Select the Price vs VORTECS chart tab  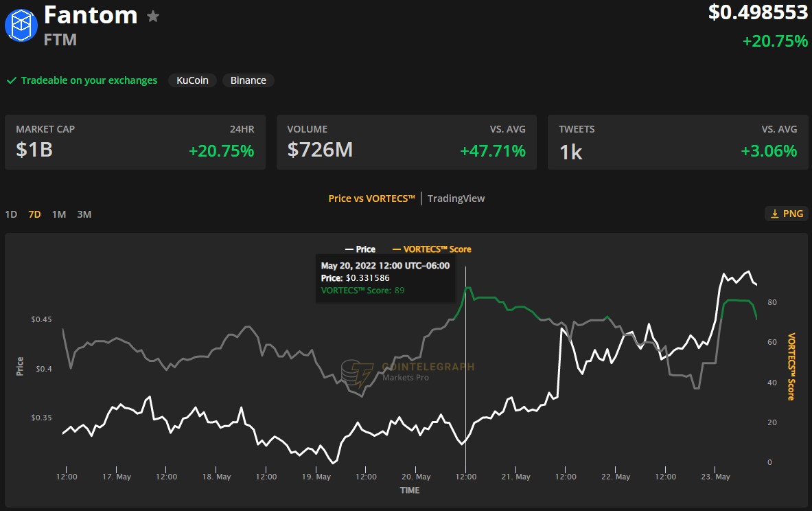(x=371, y=198)
